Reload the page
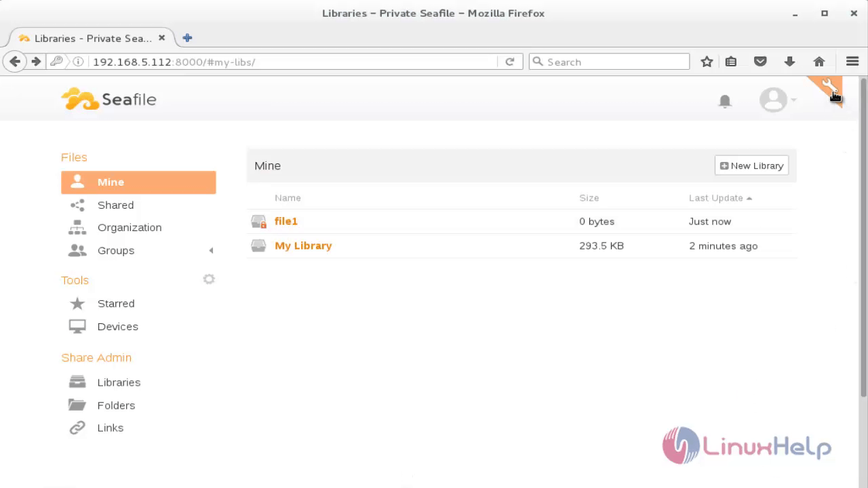868x488 pixels. [x=510, y=62]
